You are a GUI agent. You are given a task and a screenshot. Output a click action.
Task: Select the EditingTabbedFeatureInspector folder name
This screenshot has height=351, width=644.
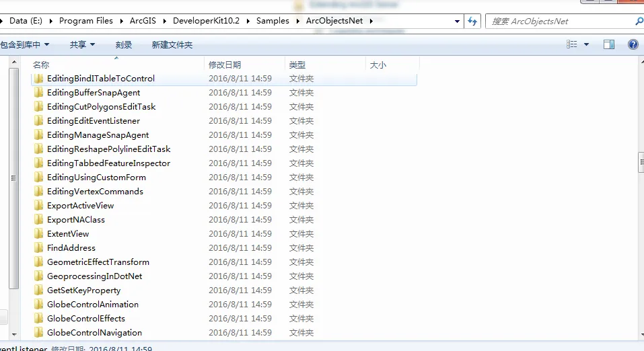click(108, 163)
